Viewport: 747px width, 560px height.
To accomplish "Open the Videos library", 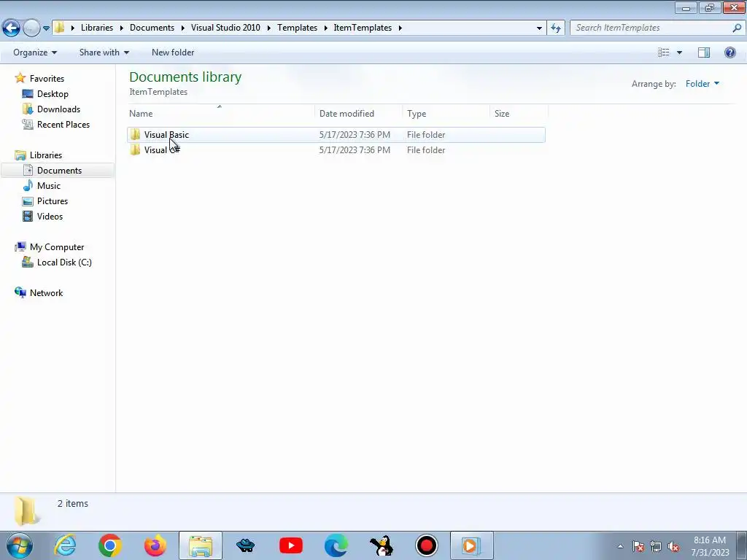I will 50,216.
